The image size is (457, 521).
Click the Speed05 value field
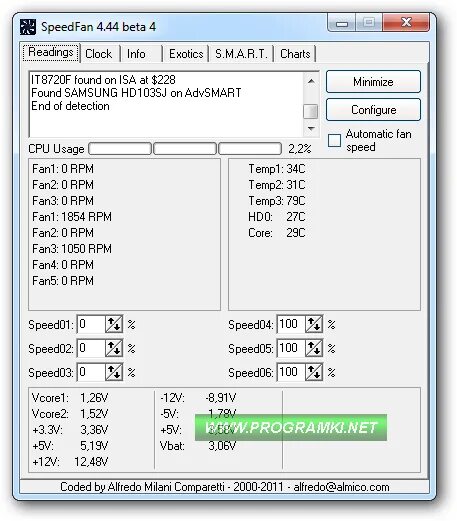[291, 348]
